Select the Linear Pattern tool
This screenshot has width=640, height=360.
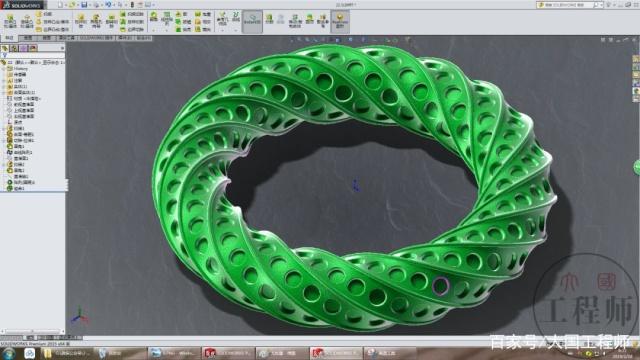click(x=167, y=19)
